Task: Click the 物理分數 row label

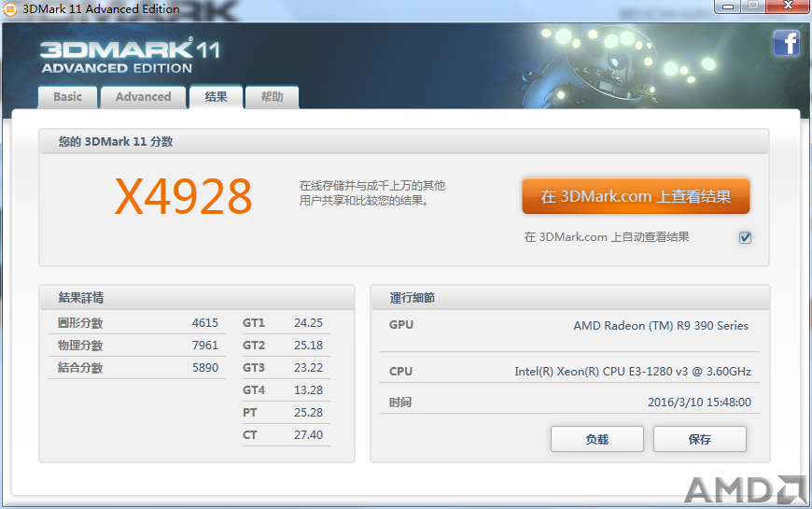Action: tap(80, 346)
